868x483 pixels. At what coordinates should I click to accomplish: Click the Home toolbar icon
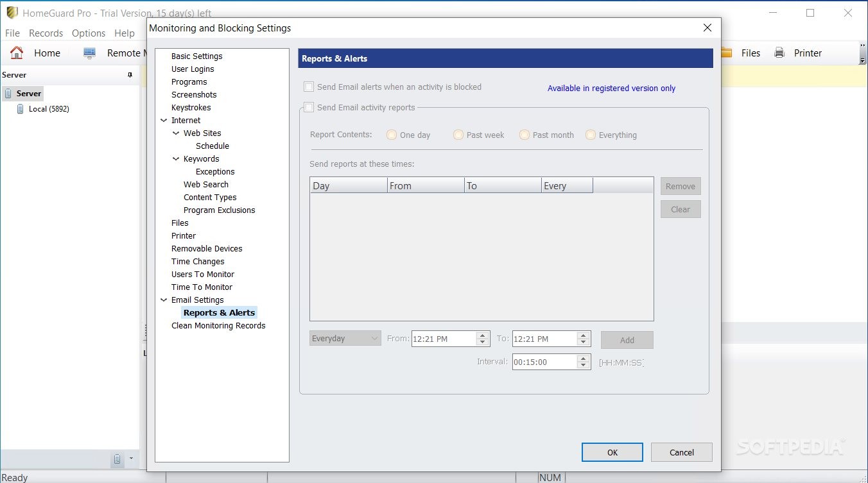pos(17,53)
